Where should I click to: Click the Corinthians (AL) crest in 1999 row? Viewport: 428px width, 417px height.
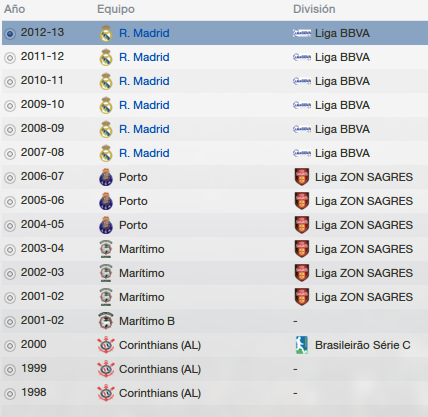(106, 369)
